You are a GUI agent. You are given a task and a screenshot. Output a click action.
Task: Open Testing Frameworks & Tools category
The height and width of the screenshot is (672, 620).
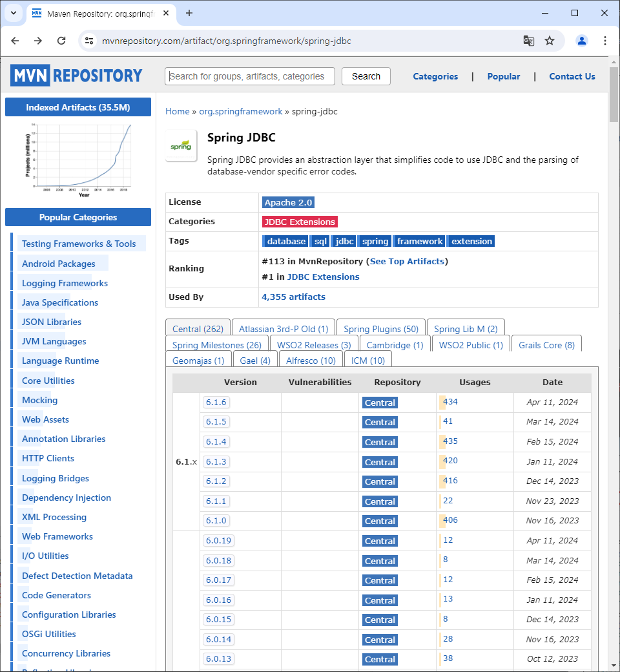tap(79, 244)
